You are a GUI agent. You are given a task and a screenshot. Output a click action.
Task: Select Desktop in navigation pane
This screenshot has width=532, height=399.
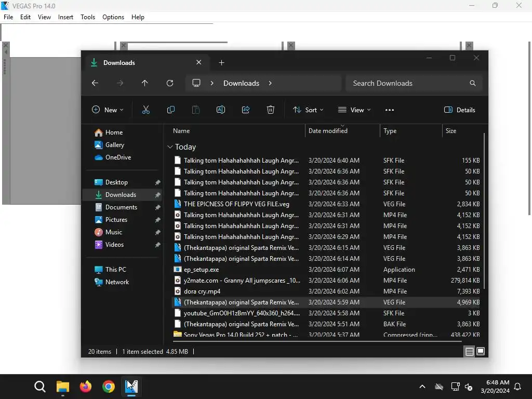[x=123, y=182]
